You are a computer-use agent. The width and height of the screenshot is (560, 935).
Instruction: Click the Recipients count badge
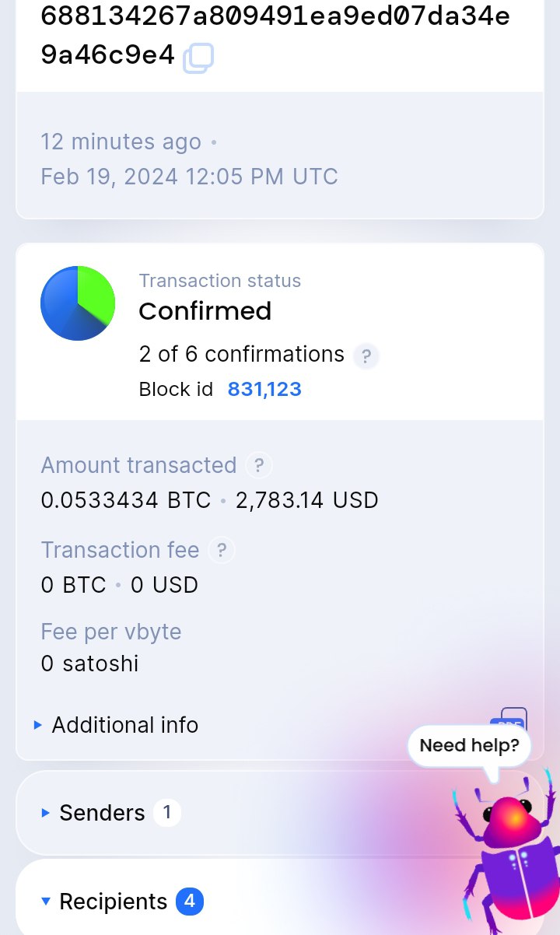click(x=190, y=902)
